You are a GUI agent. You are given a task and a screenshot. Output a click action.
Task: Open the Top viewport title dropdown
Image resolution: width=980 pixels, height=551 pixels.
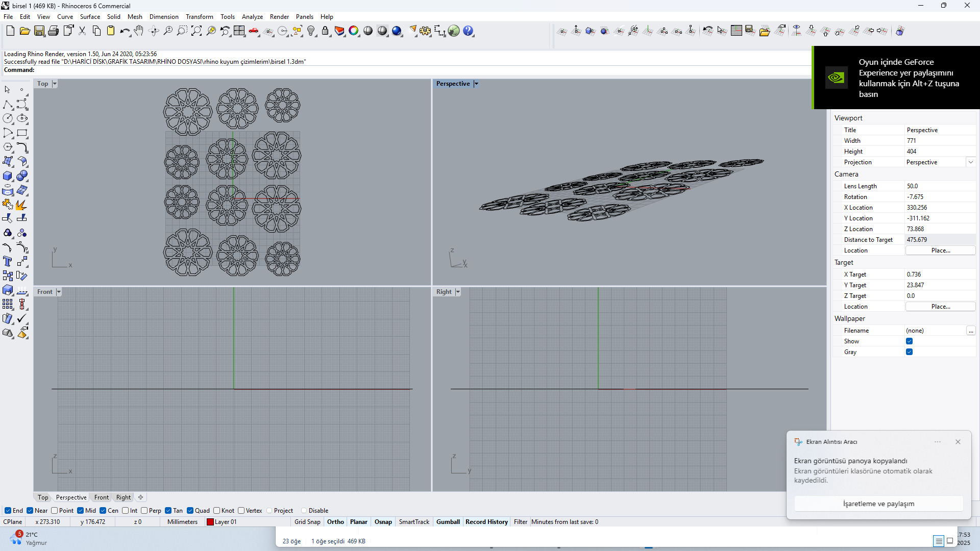point(55,84)
